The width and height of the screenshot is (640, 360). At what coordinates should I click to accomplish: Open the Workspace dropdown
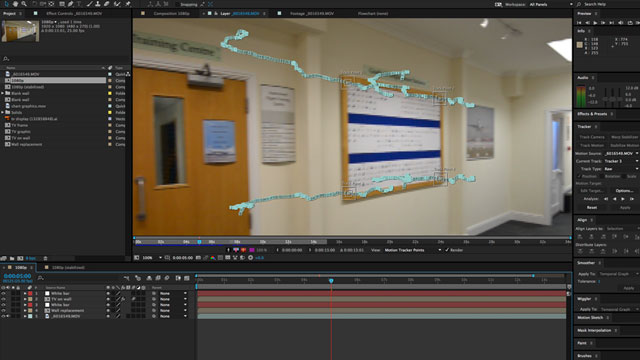point(551,4)
